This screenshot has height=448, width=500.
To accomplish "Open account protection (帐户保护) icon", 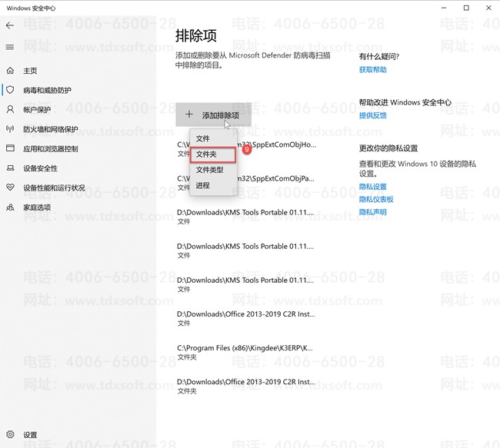I will click(10, 110).
